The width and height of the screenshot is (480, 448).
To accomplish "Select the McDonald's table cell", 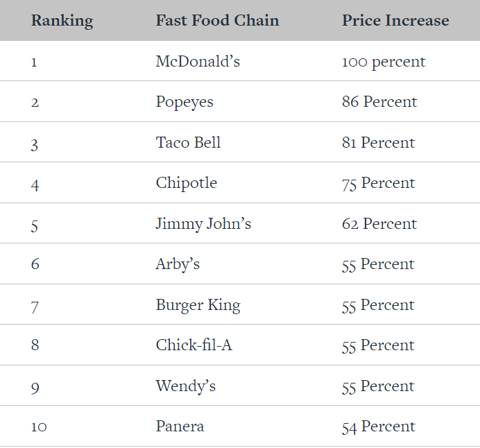I will (x=198, y=62).
